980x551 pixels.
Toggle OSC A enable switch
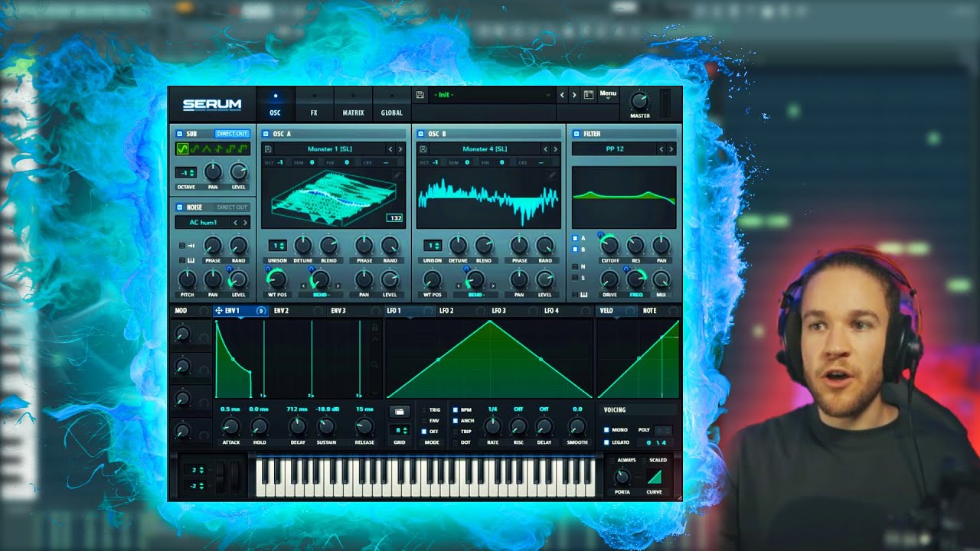click(266, 133)
